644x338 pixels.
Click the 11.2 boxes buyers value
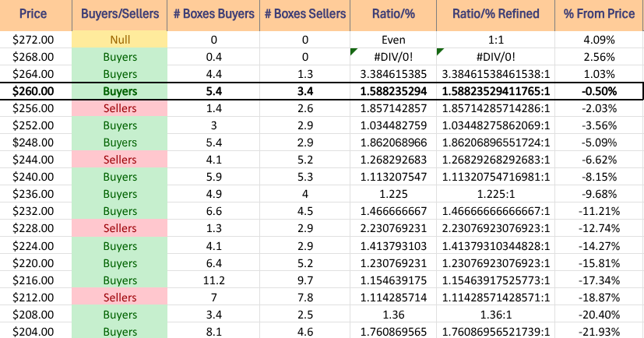point(213,280)
